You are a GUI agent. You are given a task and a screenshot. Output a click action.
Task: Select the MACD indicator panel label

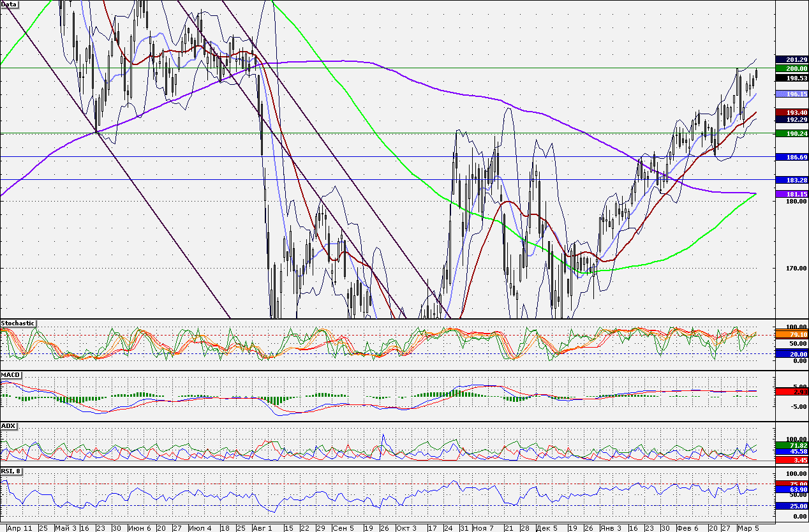coord(10,374)
